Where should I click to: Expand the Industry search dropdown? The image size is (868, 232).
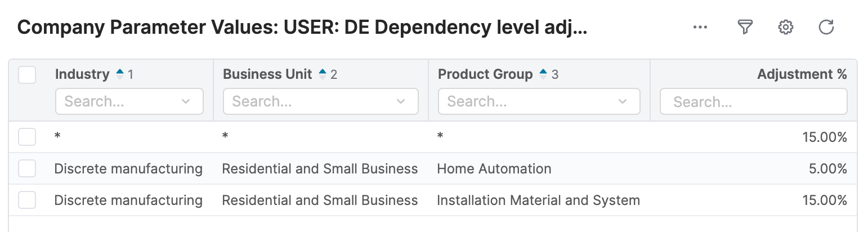tap(186, 102)
